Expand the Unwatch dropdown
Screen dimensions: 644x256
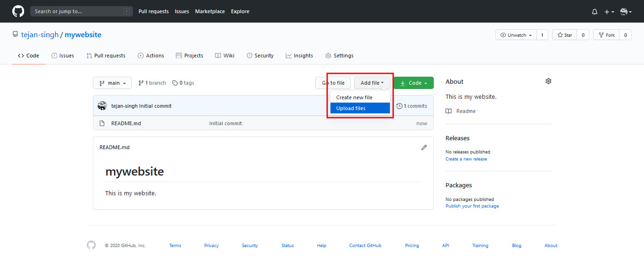point(516,35)
